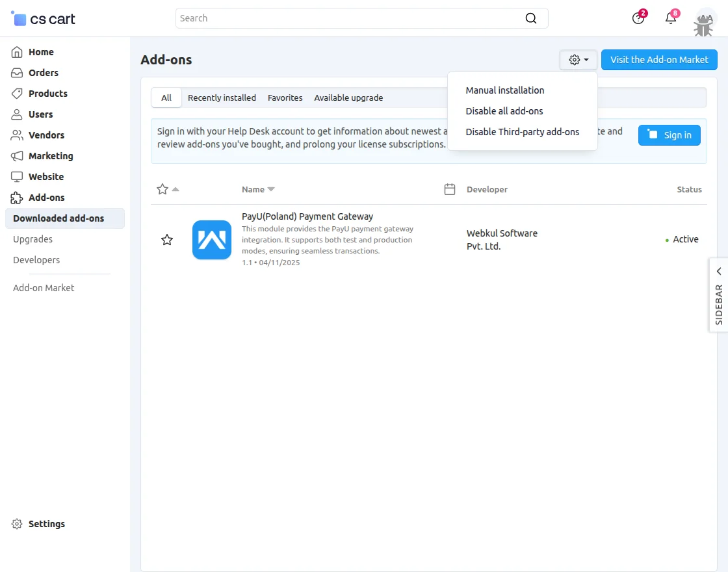Expand the collapsed SIDEBAR panel
This screenshot has width=728, height=572.
click(718, 294)
